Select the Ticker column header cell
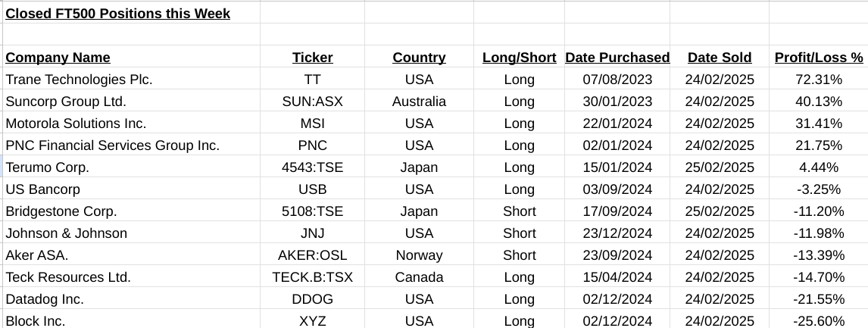This screenshot has height=328, width=868. click(312, 58)
